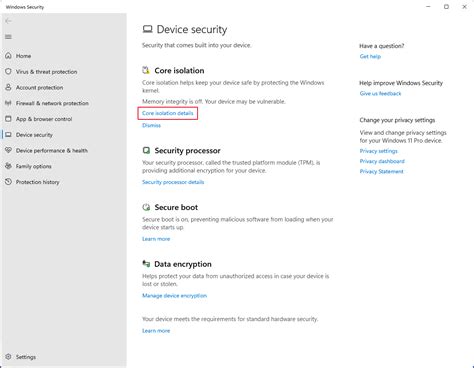
Task: Open Security processor details link
Action: click(173, 182)
